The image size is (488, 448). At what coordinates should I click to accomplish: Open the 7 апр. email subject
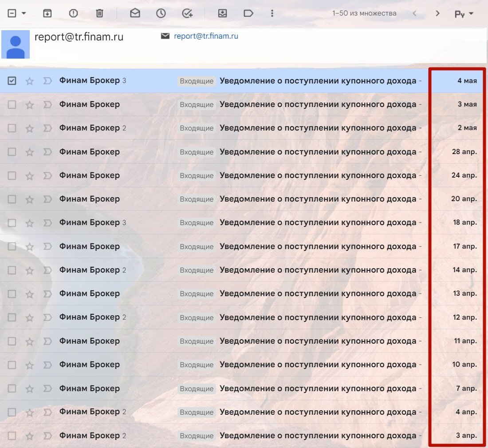pyautogui.click(x=318, y=389)
